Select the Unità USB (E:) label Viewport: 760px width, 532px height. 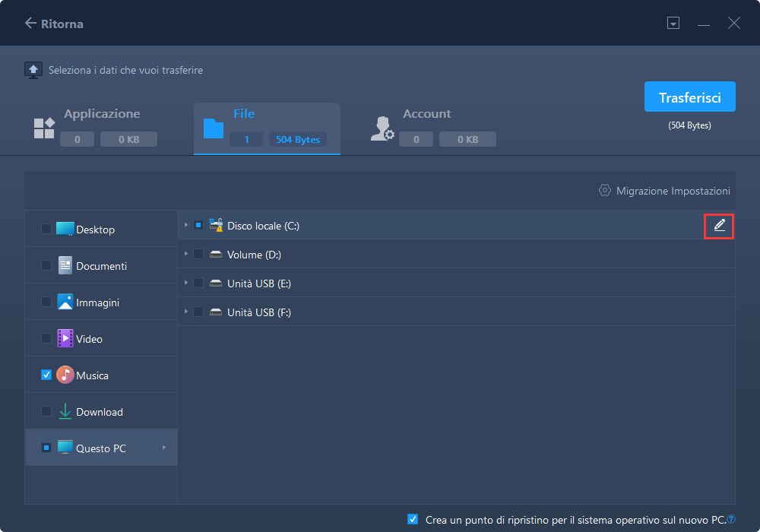(259, 283)
